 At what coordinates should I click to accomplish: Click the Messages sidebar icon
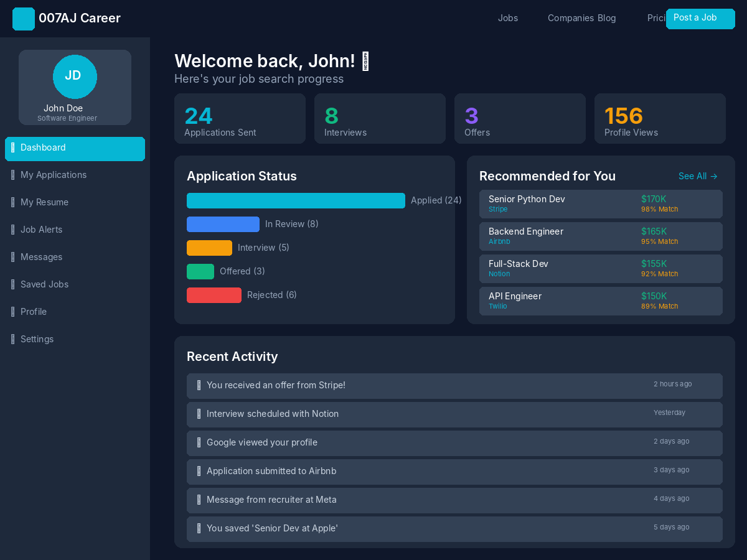click(x=12, y=258)
